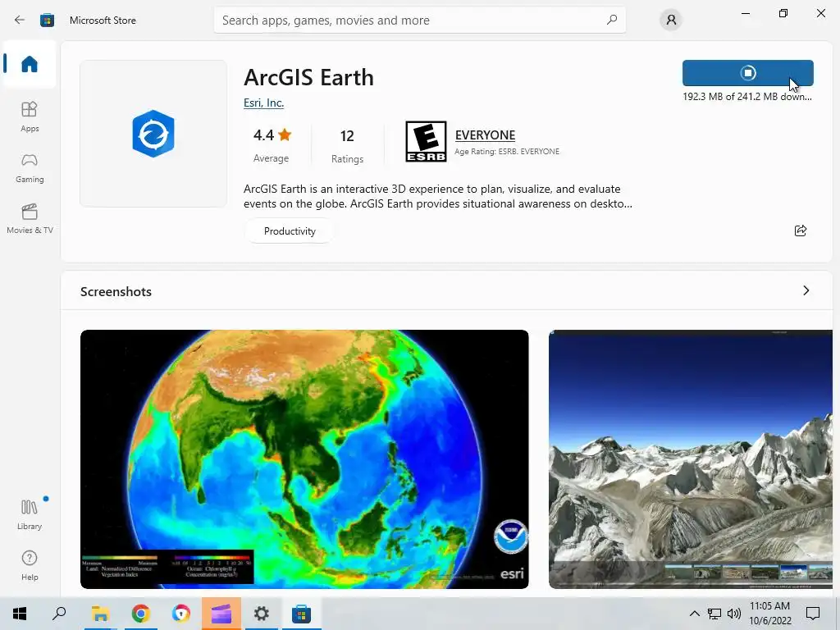Open Help from the sidebar
840x630 pixels.
30,565
